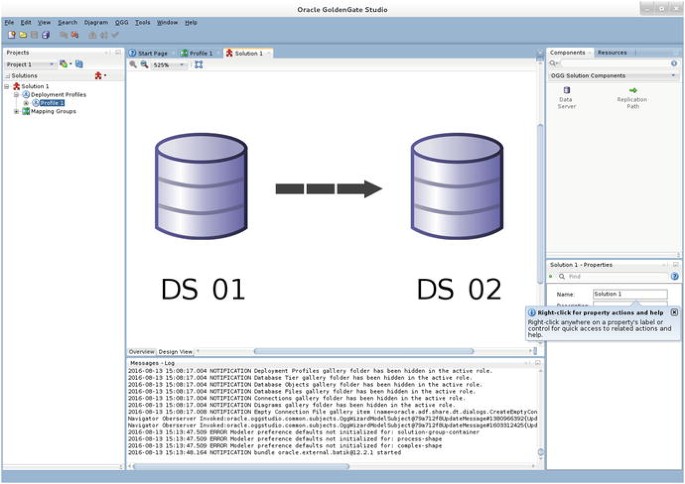Switch to the Start Page tab
685x484 pixels.
pyautogui.click(x=152, y=53)
